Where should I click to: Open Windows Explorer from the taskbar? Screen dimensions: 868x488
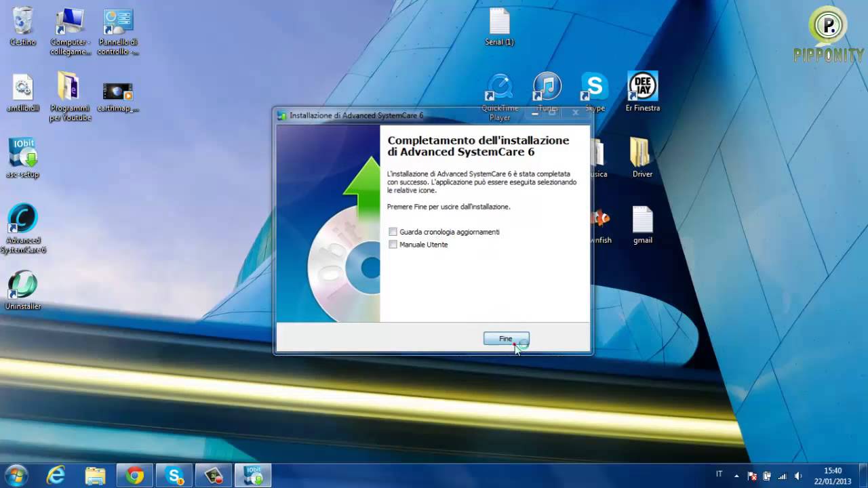tap(96, 476)
